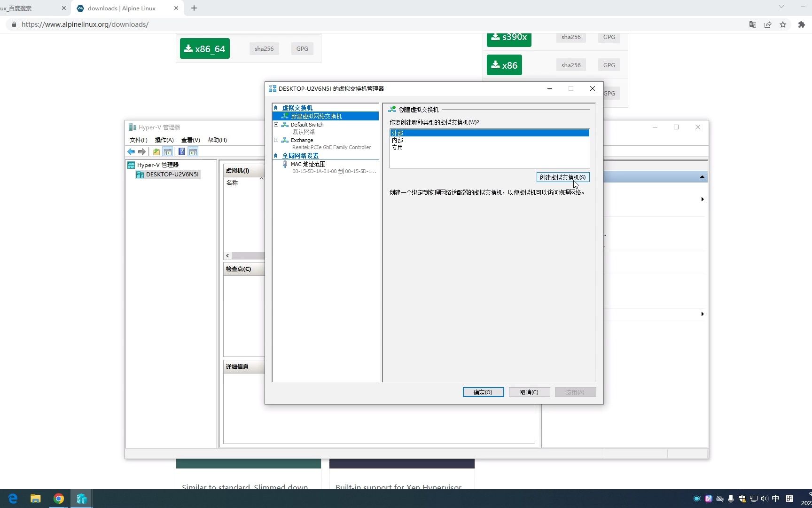812x508 pixels.
Task: Open File Explorer from the taskbar
Action: point(36,499)
